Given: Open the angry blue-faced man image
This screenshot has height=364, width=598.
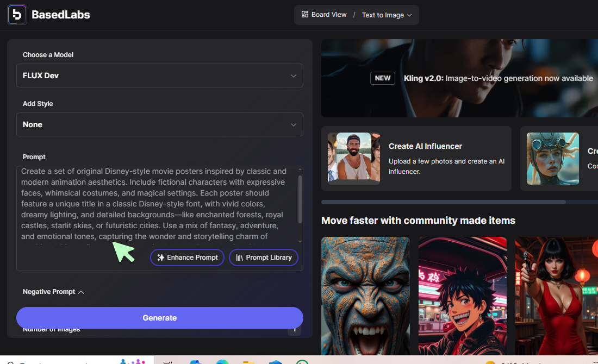Looking at the screenshot, I should pyautogui.click(x=365, y=296).
